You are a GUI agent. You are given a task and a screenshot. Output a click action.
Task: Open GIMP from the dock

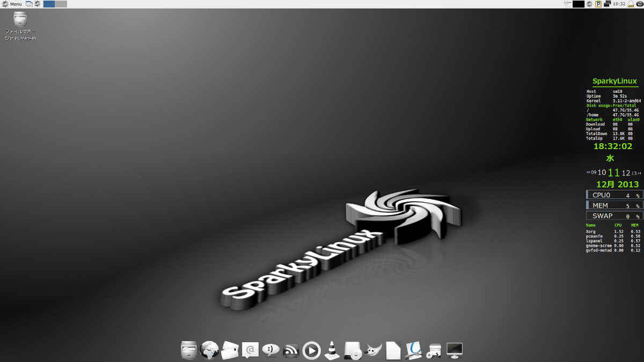coord(374,350)
